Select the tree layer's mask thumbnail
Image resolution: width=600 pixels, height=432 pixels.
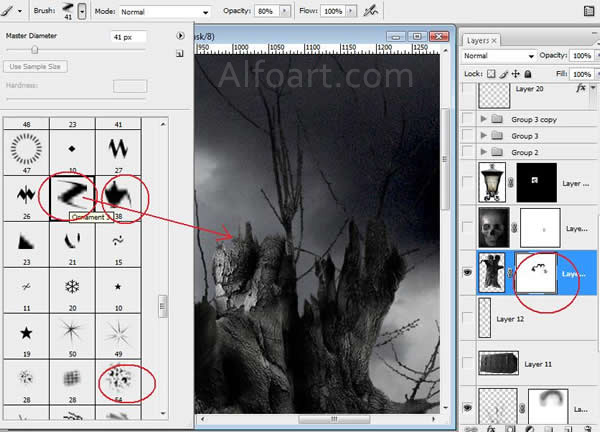536,272
